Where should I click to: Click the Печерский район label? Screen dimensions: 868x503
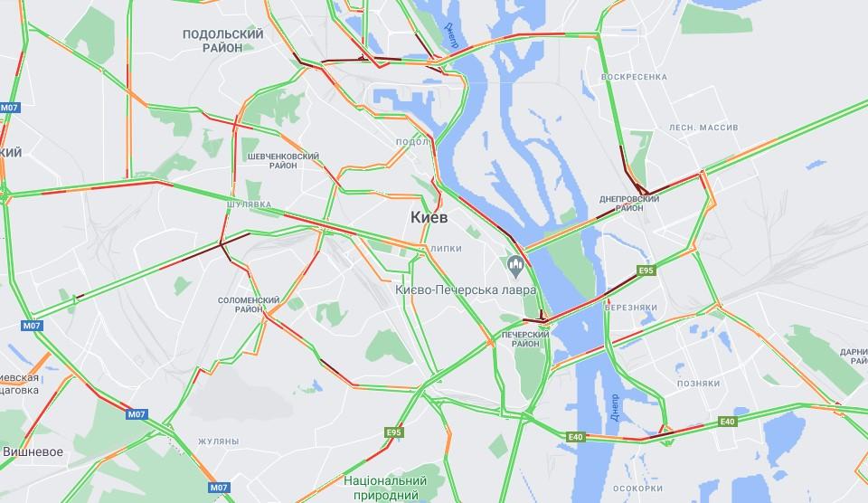click(525, 339)
